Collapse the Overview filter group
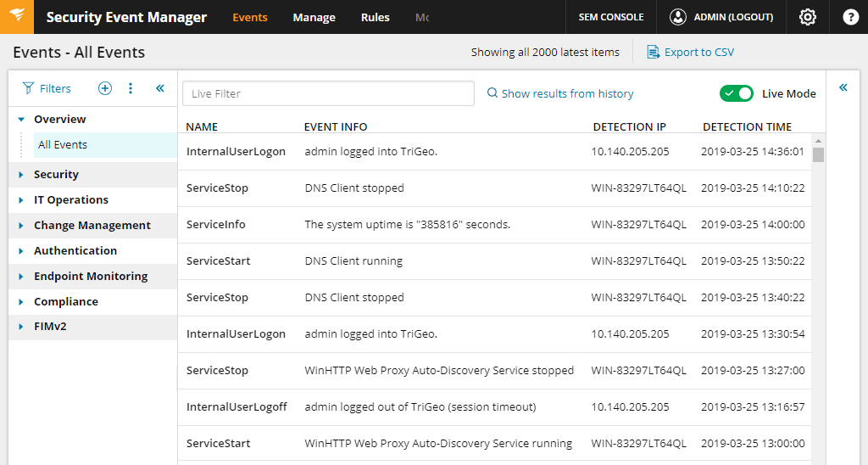This screenshot has height=465, width=868. pyautogui.click(x=21, y=119)
